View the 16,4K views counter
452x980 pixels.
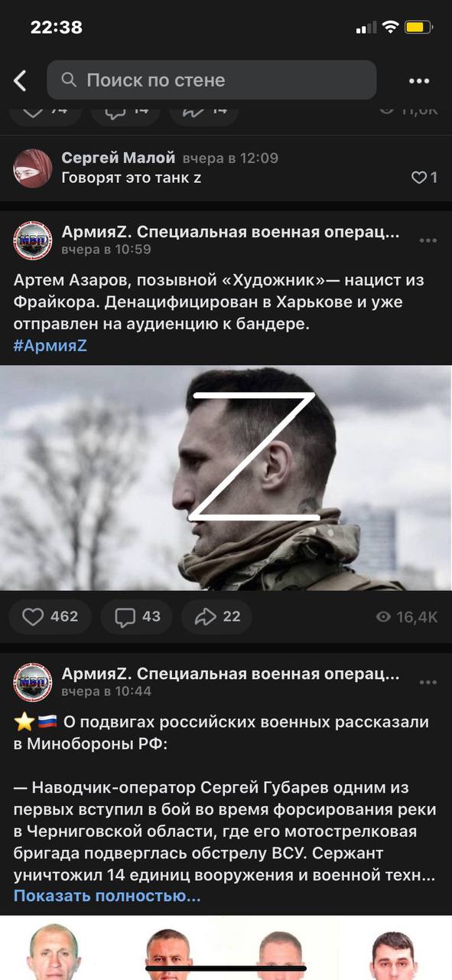point(407,616)
